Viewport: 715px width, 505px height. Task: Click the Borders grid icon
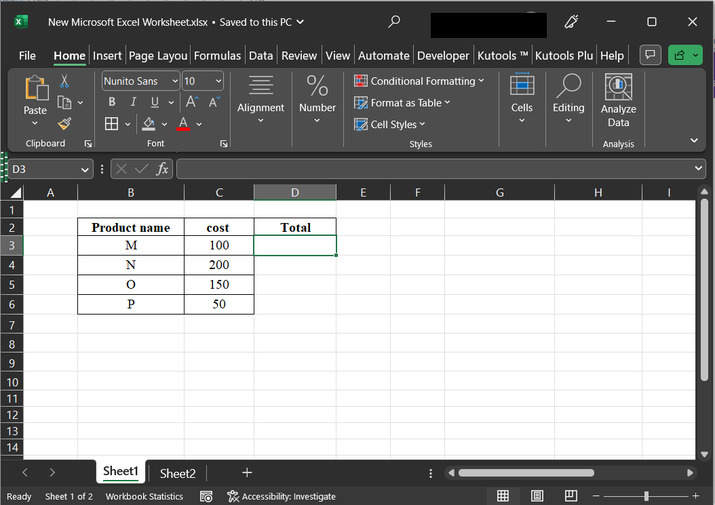[x=112, y=124]
